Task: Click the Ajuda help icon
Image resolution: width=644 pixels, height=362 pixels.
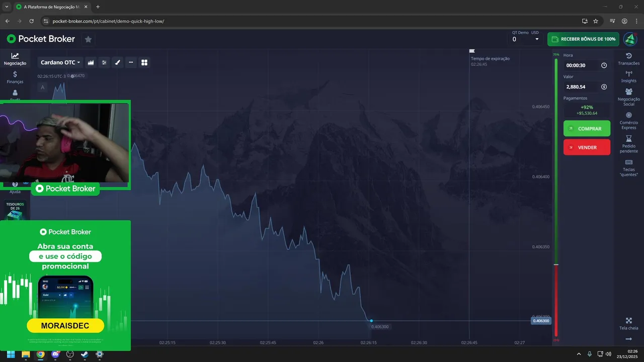Action: click(x=15, y=189)
